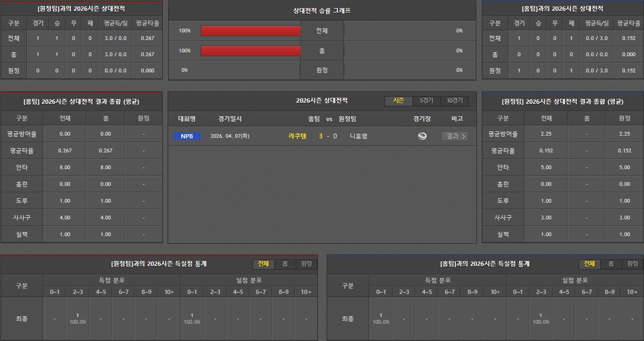The image size is (644, 341).
Task: Select 전체 in 홈팀 scoring stats panel
Action: [589, 264]
